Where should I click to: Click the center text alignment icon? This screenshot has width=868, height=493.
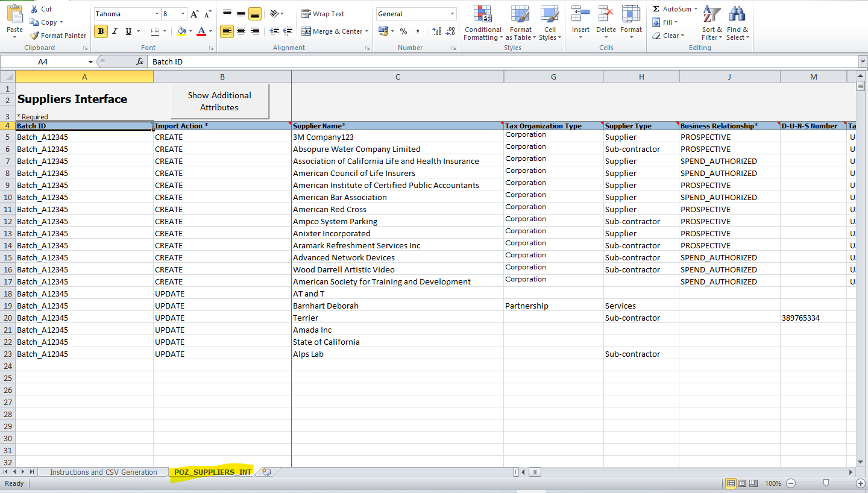[x=241, y=31]
